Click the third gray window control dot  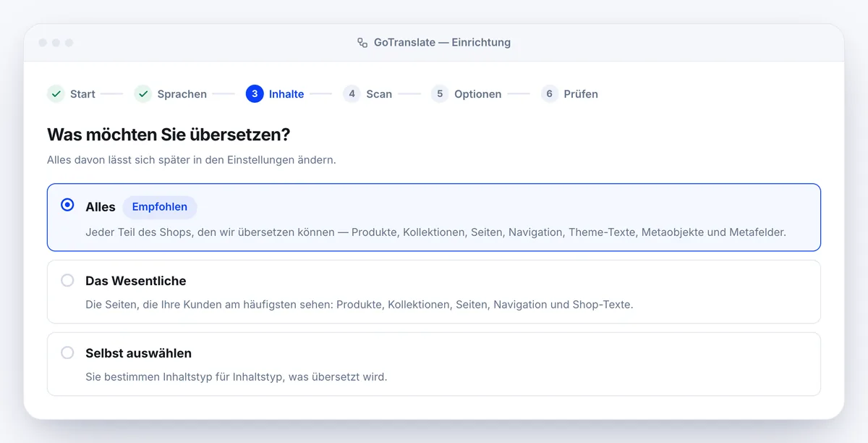click(x=69, y=43)
